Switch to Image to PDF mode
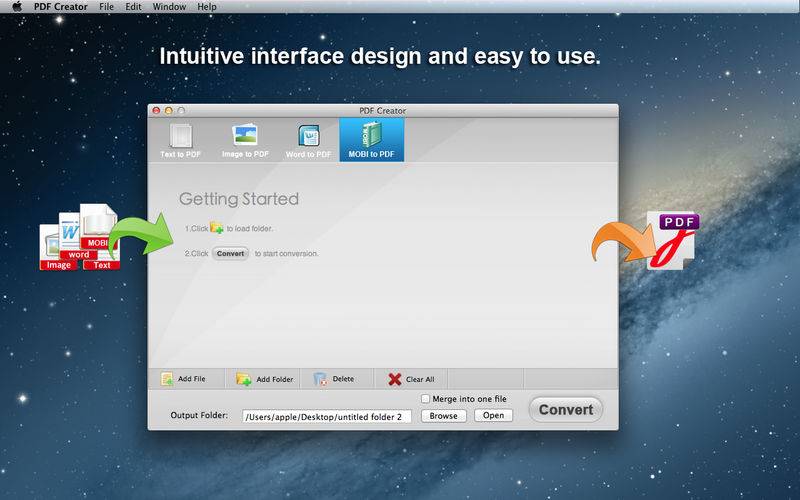 [245, 140]
